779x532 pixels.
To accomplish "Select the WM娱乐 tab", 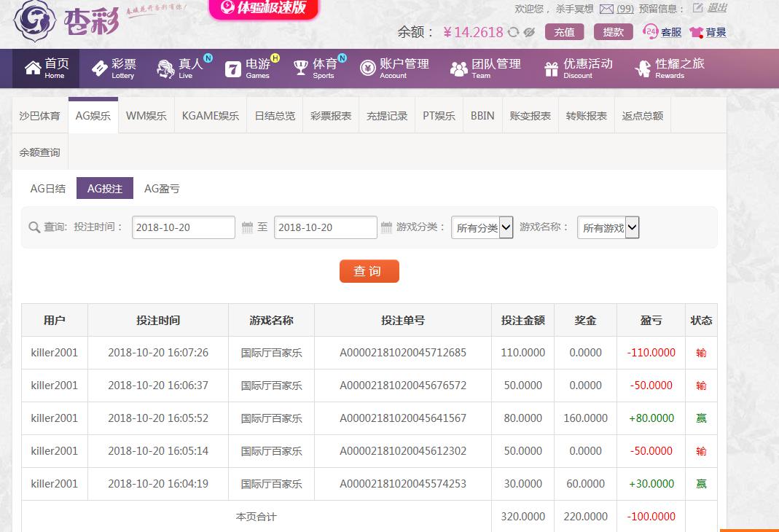I will point(146,116).
